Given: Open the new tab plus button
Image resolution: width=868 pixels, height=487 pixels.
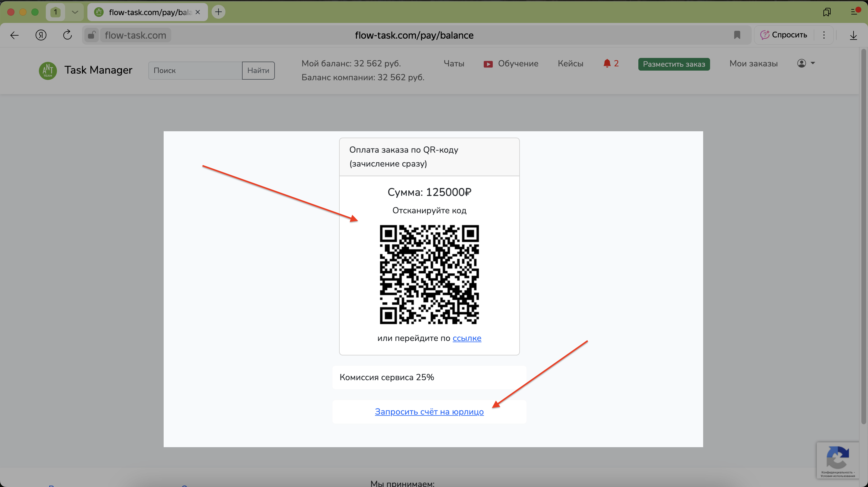Looking at the screenshot, I should tap(218, 12).
